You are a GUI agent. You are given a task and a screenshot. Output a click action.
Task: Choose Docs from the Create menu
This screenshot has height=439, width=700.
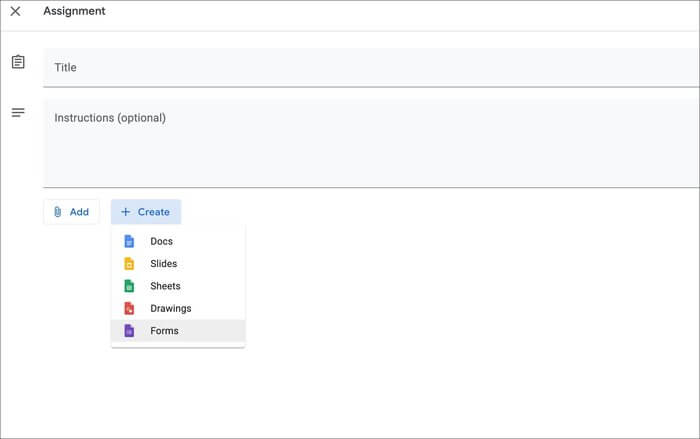point(161,241)
